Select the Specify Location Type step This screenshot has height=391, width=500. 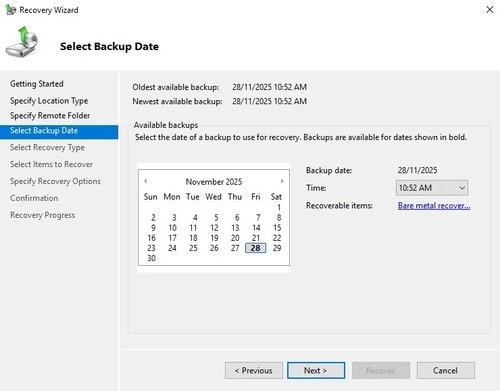[49, 101]
